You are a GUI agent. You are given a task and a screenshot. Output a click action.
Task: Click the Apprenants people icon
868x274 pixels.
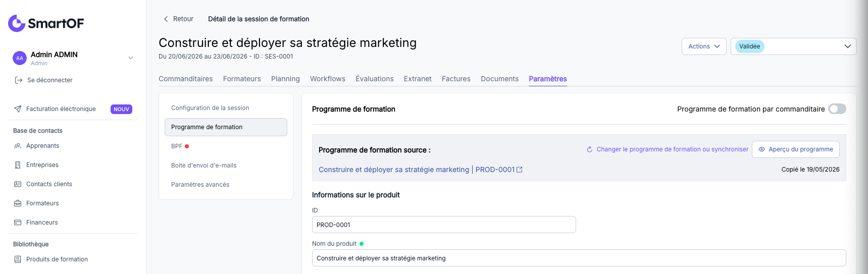[x=18, y=146]
